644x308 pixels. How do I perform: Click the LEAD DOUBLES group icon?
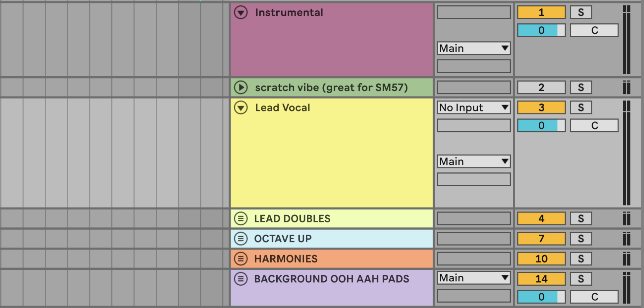point(241,219)
